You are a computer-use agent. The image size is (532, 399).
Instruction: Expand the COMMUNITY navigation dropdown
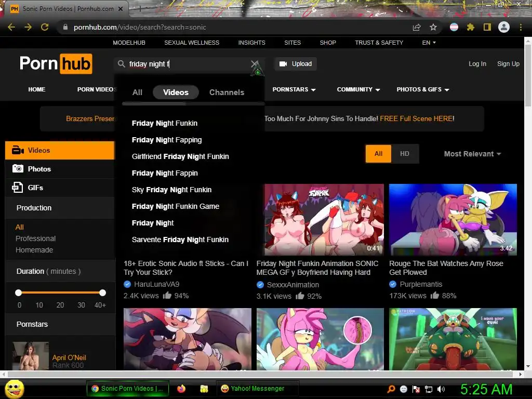(358, 89)
